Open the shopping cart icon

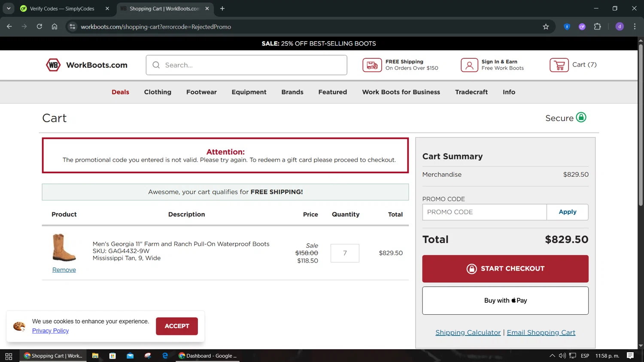click(x=559, y=65)
